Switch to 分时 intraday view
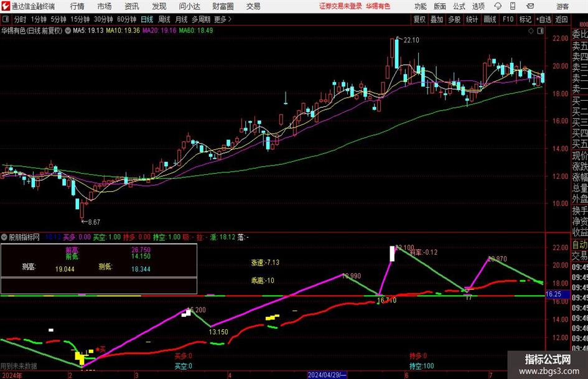This screenshot has width=588, height=379. click(x=21, y=19)
